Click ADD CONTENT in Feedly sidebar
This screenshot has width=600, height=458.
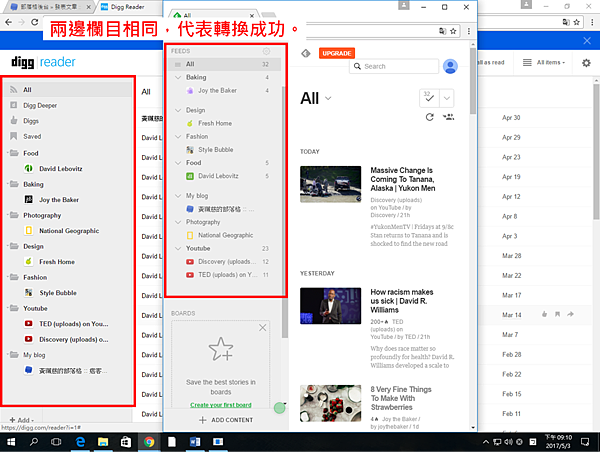click(x=226, y=420)
